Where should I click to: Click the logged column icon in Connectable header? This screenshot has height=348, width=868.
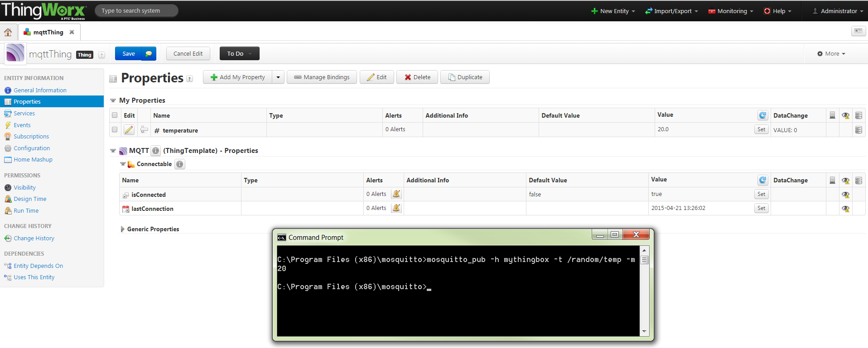click(858, 180)
